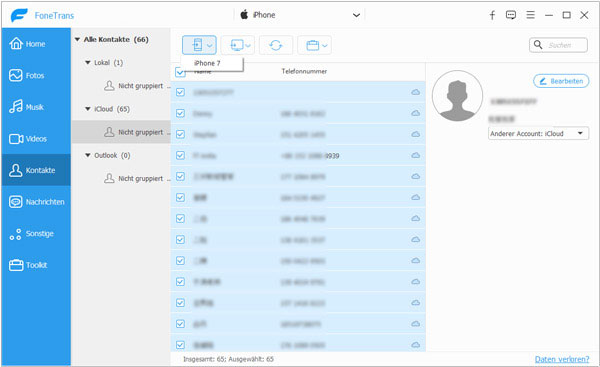Uncheck checkbox of row ending 9939
The height and width of the screenshot is (367, 600).
(180, 155)
